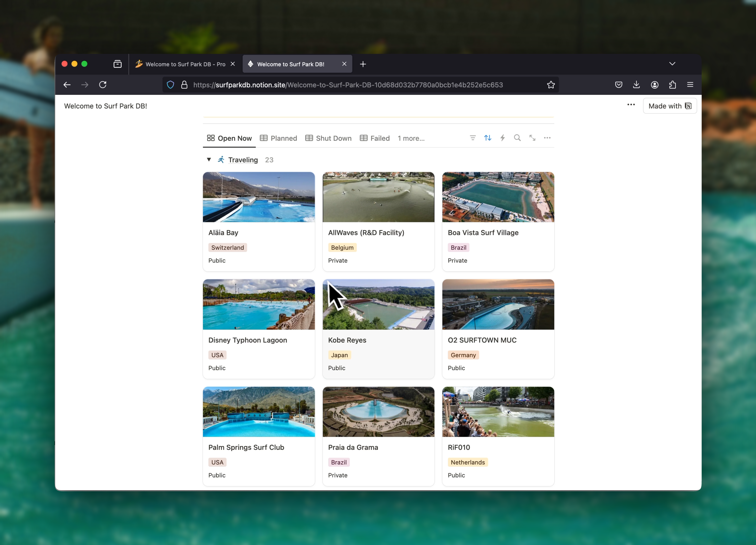Viewport: 756px width, 545px height.
Task: Open the extensions puzzle icon
Action: [673, 85]
